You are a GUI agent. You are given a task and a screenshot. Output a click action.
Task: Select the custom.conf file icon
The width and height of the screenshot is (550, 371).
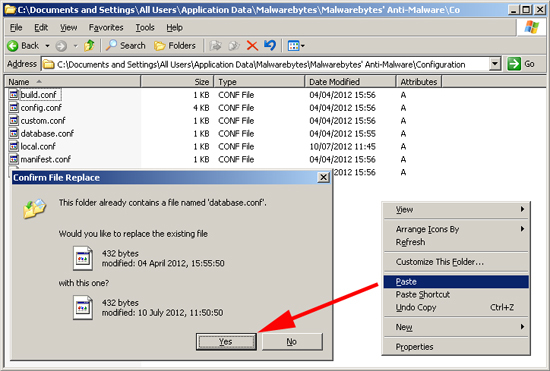pyautogui.click(x=13, y=121)
